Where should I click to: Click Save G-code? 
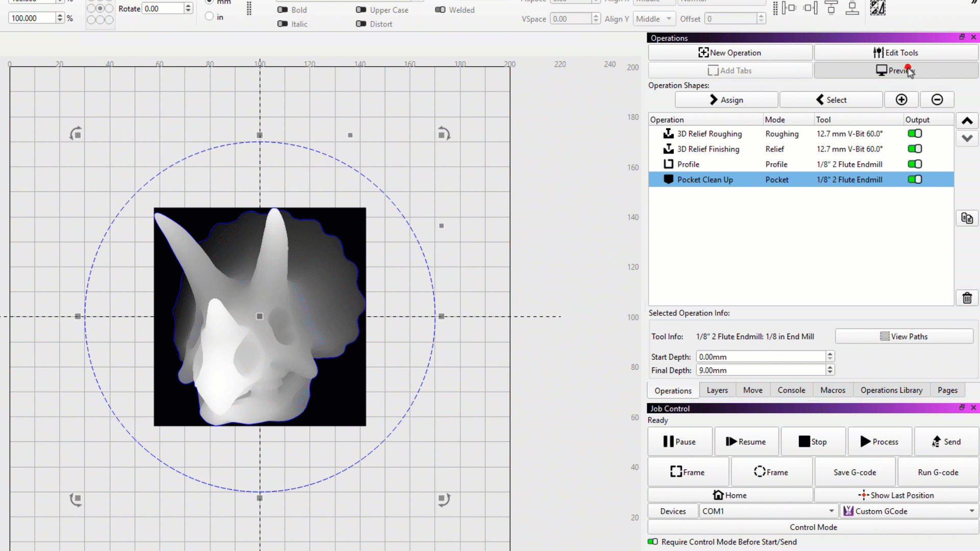click(855, 472)
